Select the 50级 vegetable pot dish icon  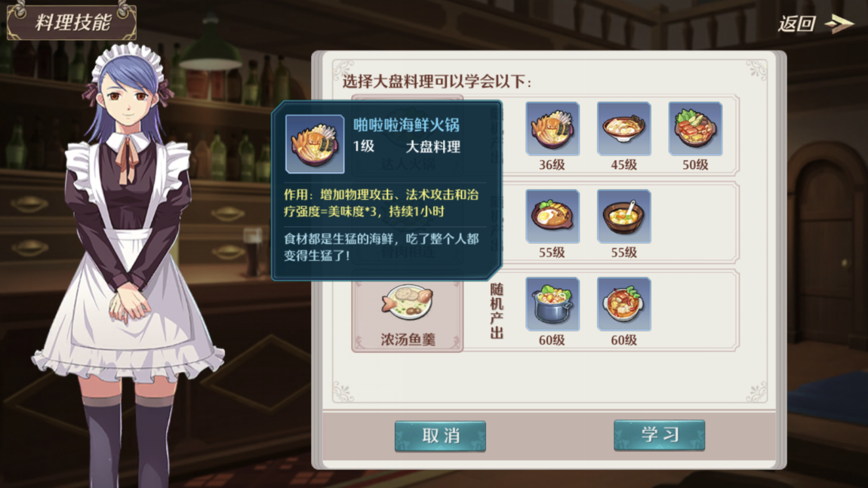695,128
